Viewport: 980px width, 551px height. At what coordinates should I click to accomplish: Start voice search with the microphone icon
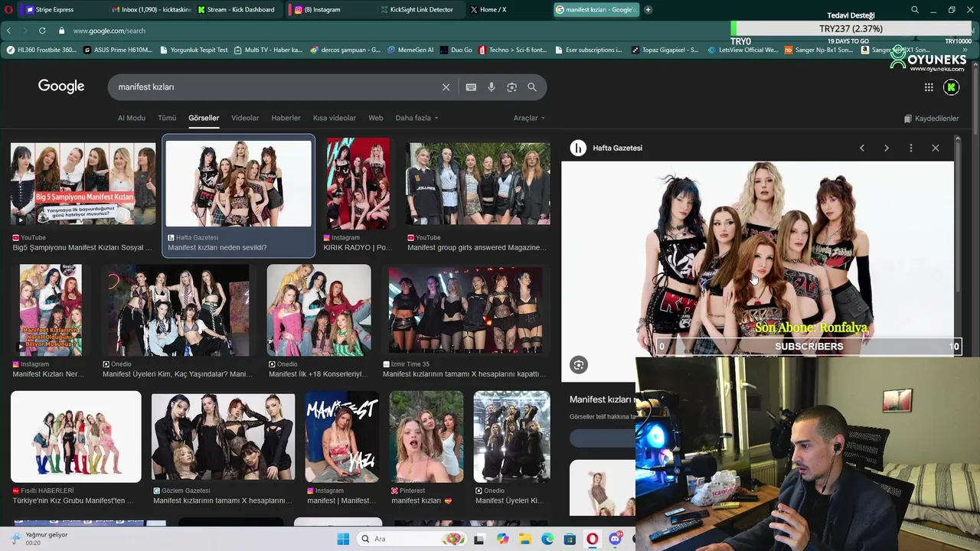pos(492,87)
